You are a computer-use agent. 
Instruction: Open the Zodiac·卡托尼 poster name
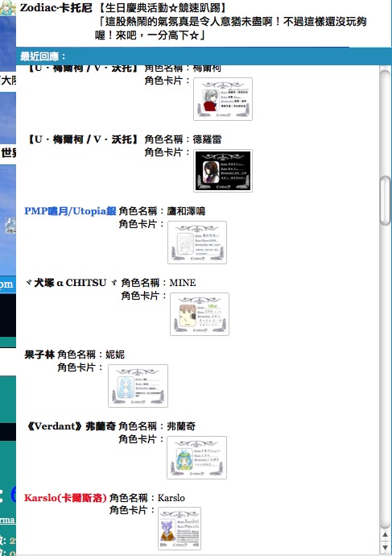coord(56,7)
